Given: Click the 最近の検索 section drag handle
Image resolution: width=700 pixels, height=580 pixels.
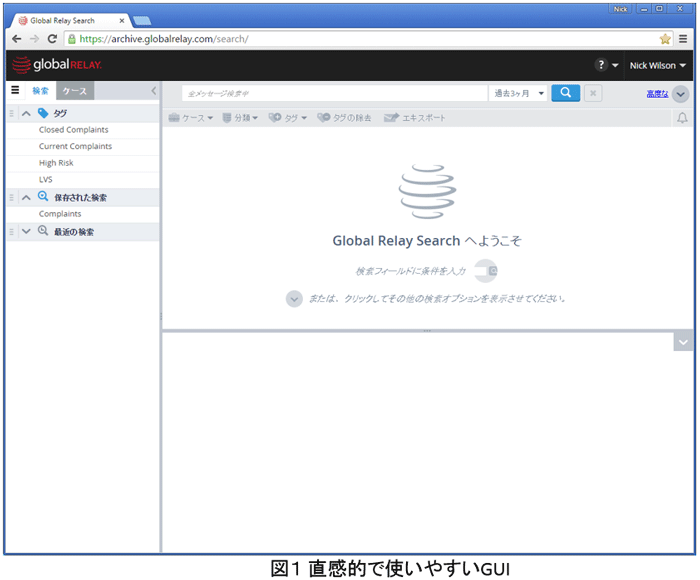Looking at the screenshot, I should click(12, 232).
